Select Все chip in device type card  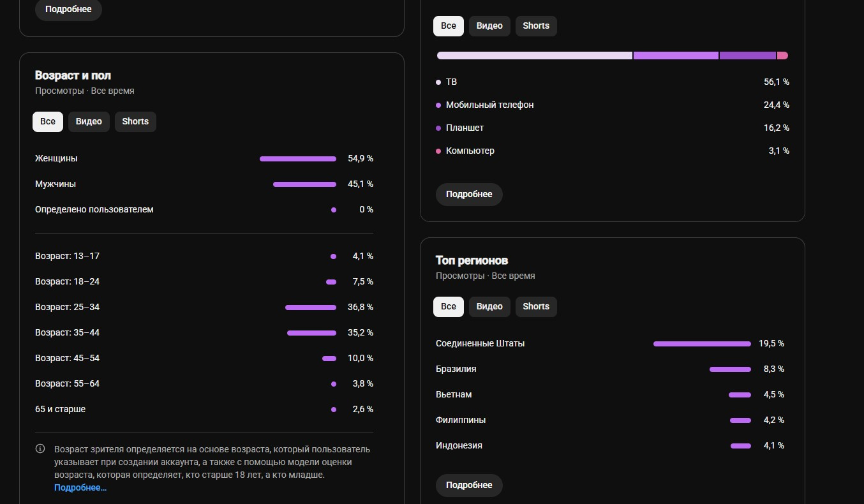(449, 26)
